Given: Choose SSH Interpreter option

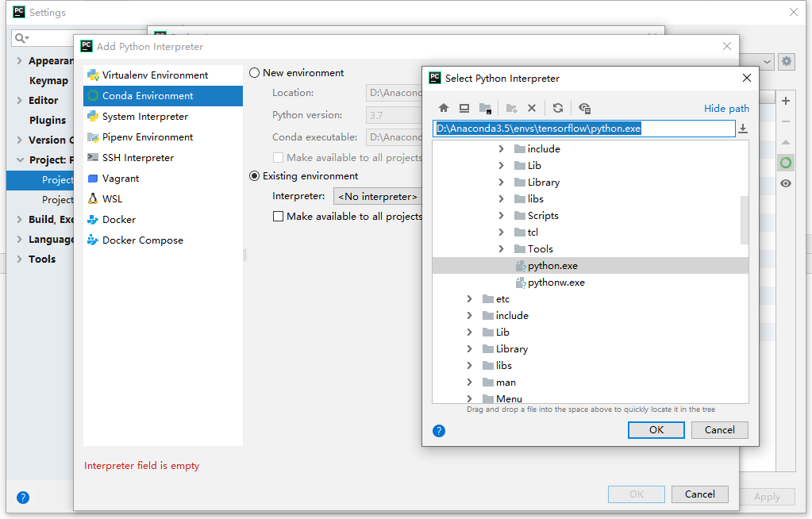Looking at the screenshot, I should pyautogui.click(x=164, y=158).
